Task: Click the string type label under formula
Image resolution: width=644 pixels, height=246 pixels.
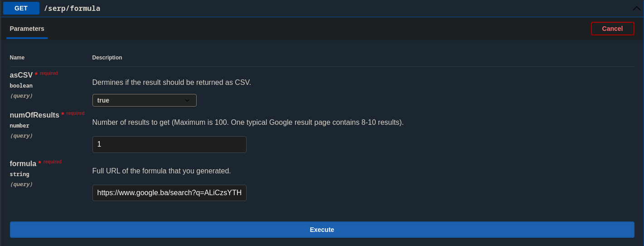Action: [x=19, y=174]
